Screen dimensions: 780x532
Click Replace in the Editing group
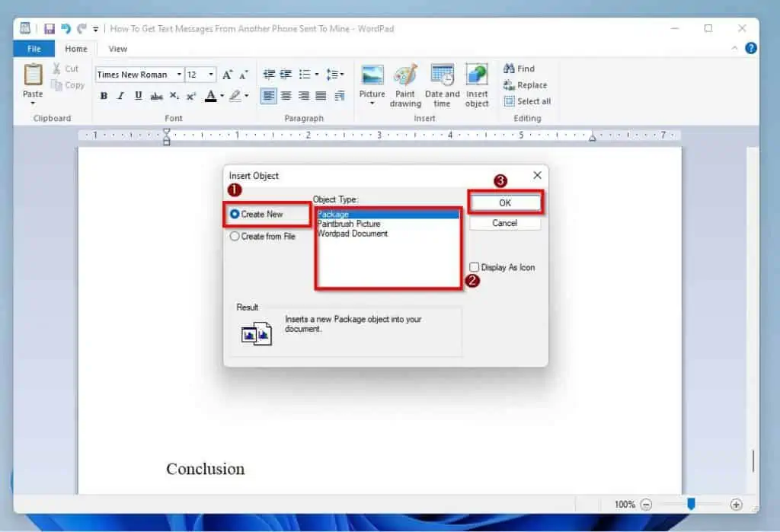[525, 85]
